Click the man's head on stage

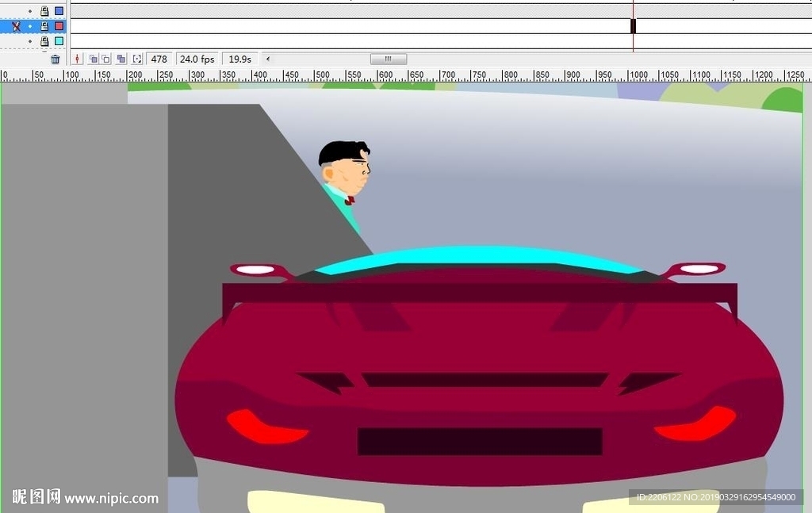345,167
